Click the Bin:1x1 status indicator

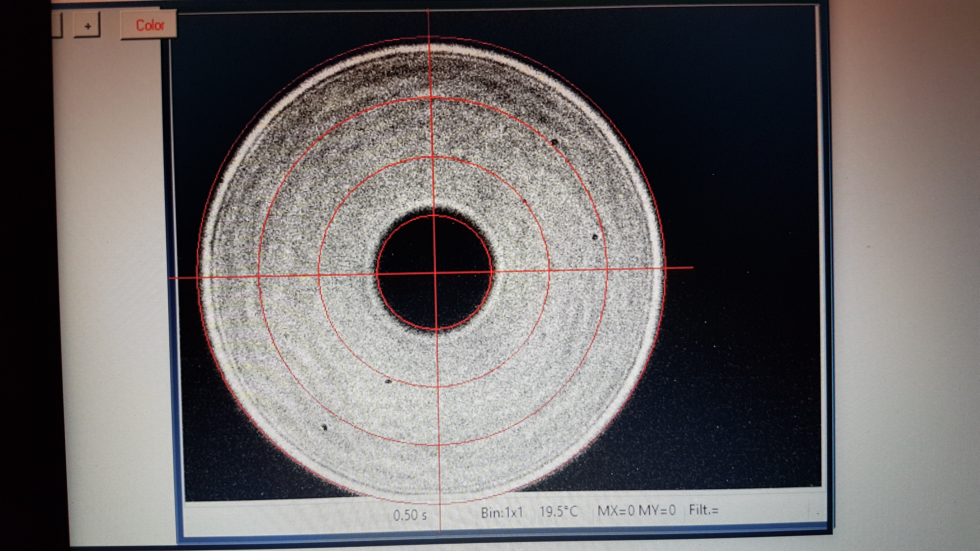click(502, 513)
